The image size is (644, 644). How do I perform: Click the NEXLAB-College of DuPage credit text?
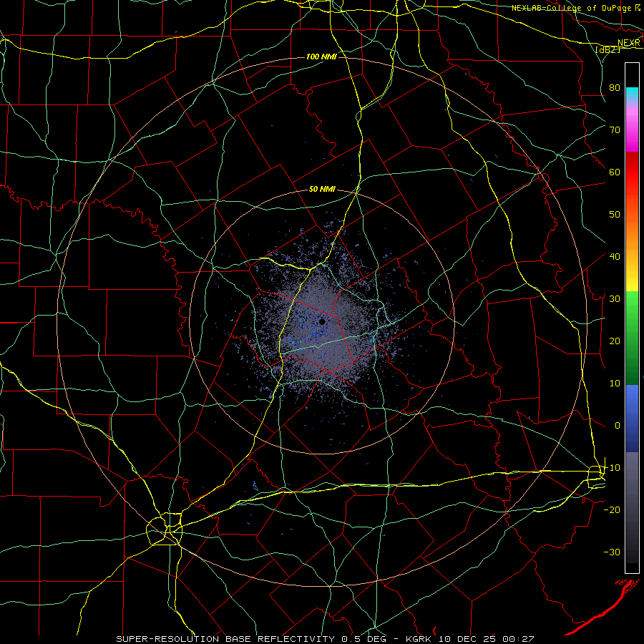[570, 8]
